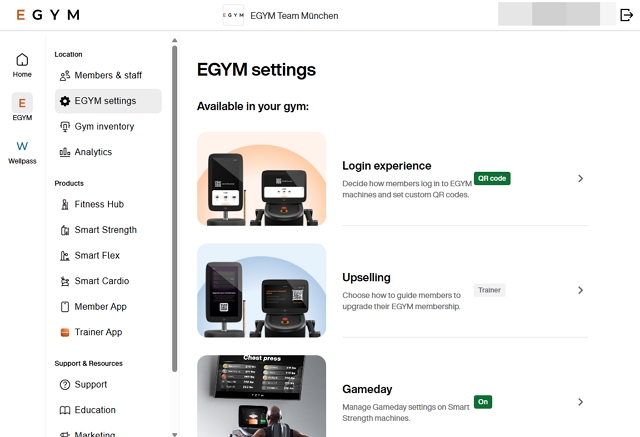Click the Smart Strength machine icon
This screenshot has height=437, width=640.
[x=64, y=230]
